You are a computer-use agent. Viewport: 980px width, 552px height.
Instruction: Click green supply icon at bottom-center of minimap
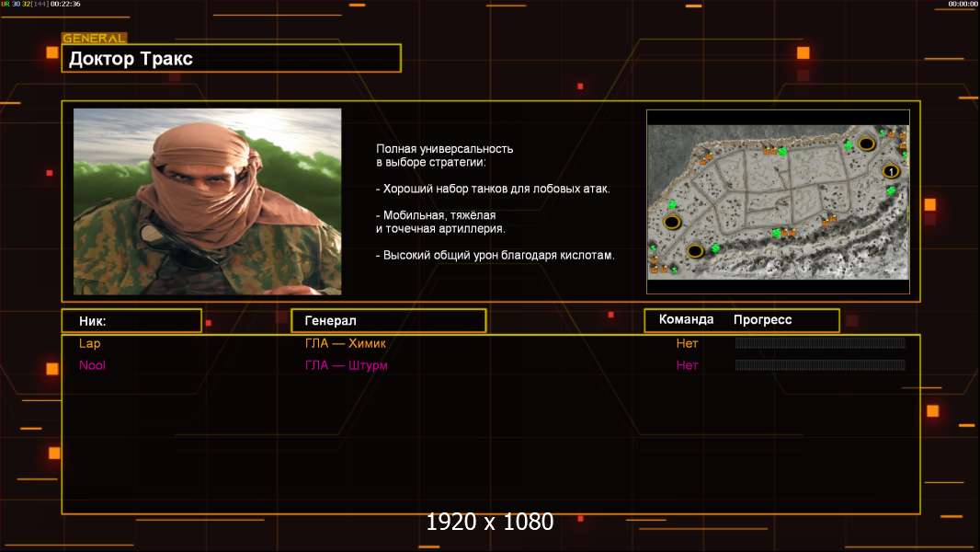(776, 233)
